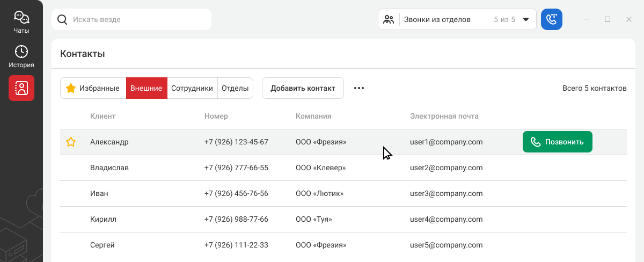Maximize the application window
The height and width of the screenshot is (262, 644).
click(x=608, y=19)
